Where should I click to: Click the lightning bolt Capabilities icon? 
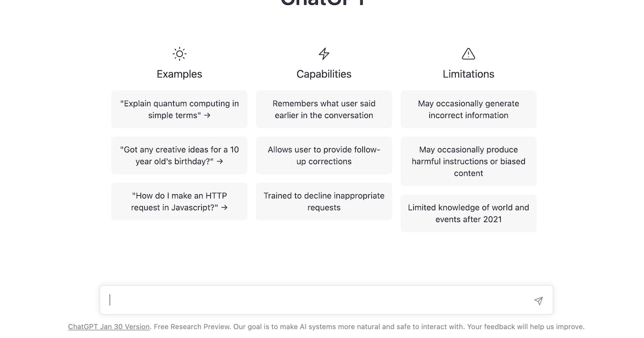pos(324,54)
